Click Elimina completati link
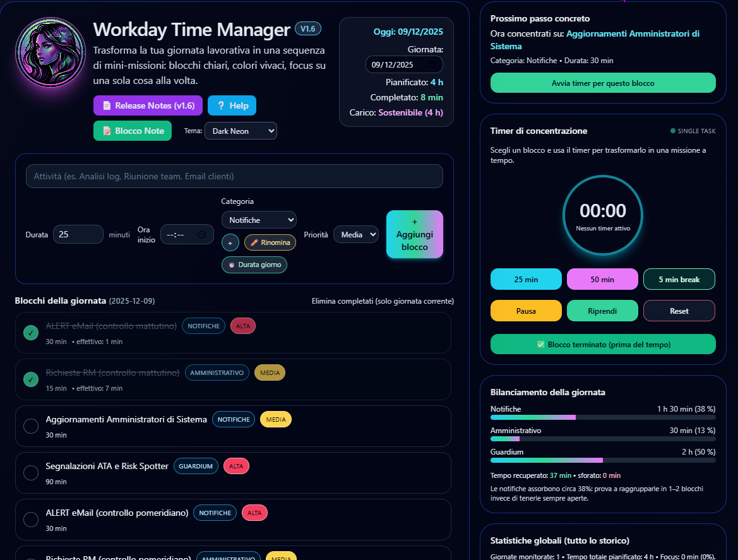 pyautogui.click(x=382, y=301)
